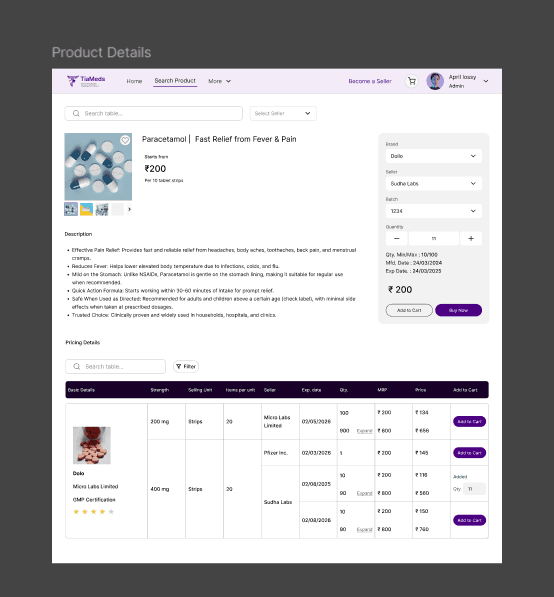Add the Micro Labs Limited row to cart
This screenshot has width=554, height=597.
click(469, 421)
